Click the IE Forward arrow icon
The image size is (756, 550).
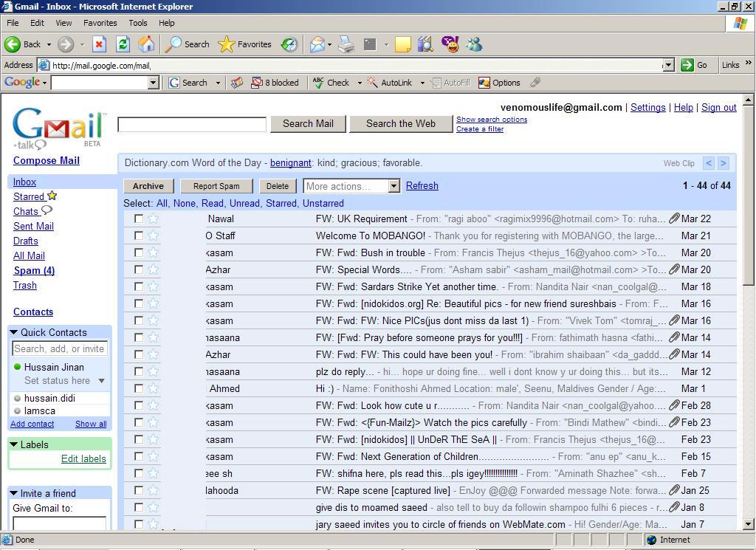point(66,44)
